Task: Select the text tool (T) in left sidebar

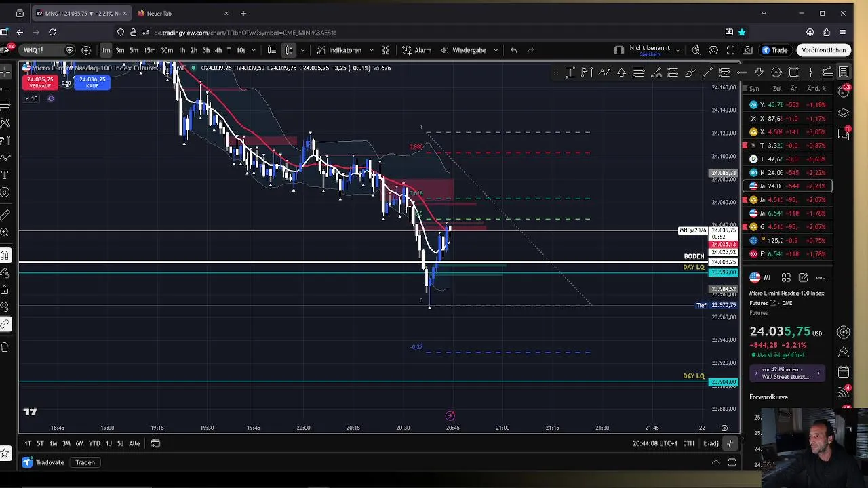Action: [x=5, y=175]
